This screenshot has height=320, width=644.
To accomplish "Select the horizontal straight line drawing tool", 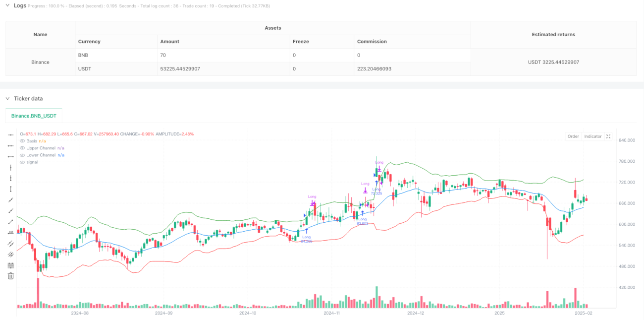I will [10, 134].
